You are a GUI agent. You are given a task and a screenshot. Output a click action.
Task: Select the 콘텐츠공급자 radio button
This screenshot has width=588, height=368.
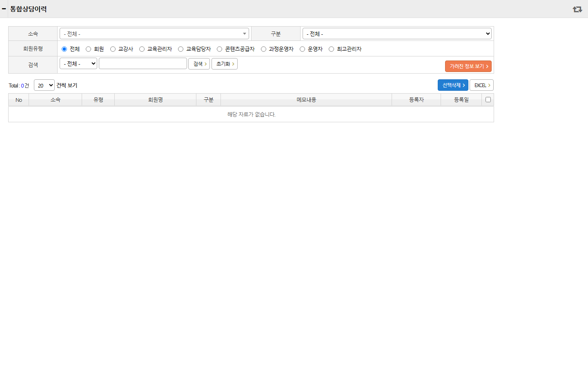coord(219,49)
